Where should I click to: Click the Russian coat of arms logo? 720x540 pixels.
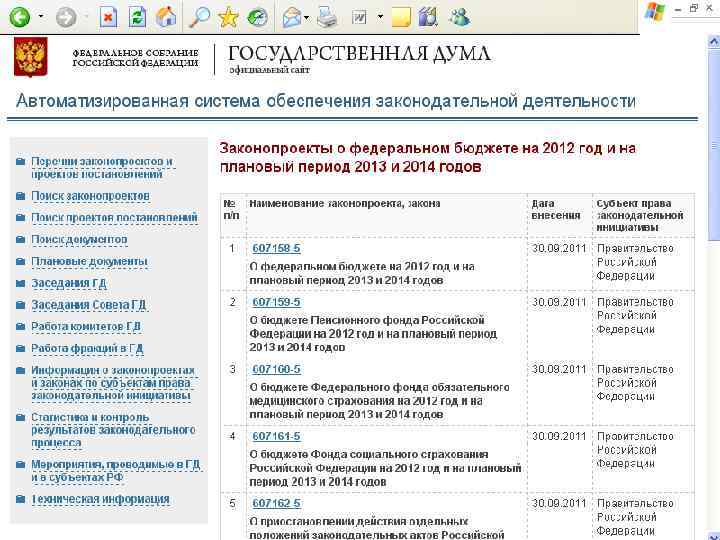(x=30, y=57)
